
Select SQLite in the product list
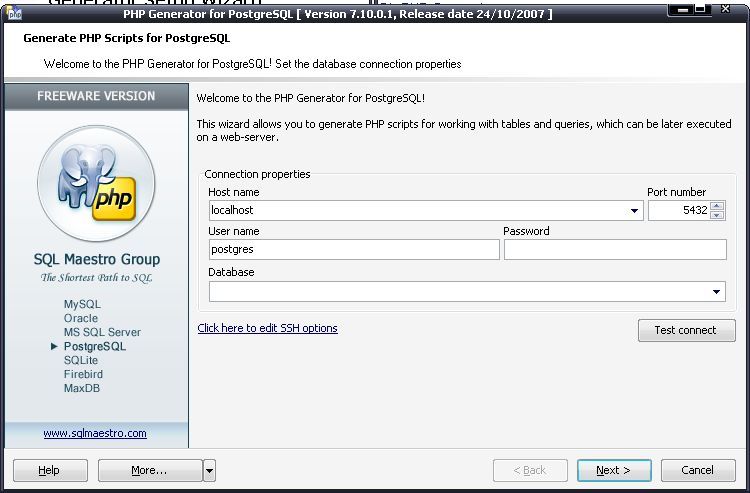(x=80, y=360)
